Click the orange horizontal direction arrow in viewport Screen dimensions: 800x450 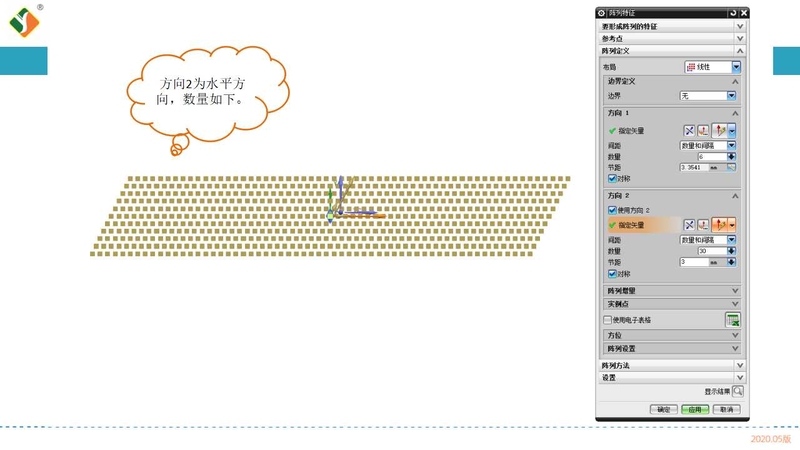[x=360, y=216]
